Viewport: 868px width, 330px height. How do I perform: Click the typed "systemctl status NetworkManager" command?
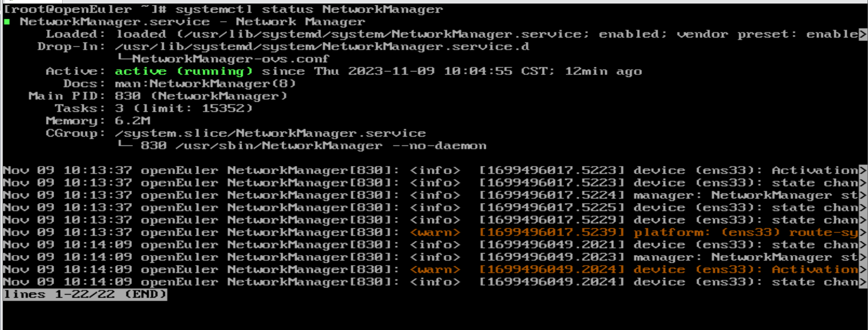tap(309, 10)
